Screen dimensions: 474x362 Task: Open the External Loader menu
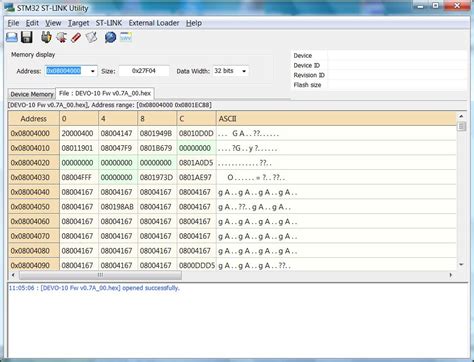[x=154, y=23]
